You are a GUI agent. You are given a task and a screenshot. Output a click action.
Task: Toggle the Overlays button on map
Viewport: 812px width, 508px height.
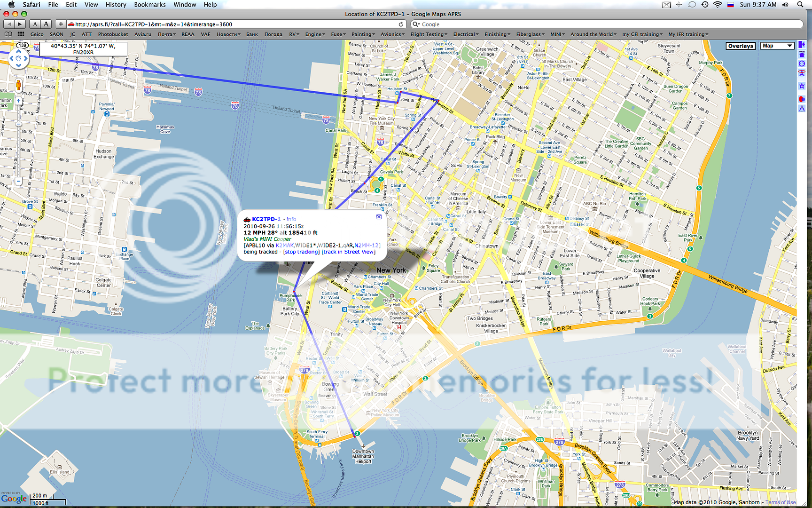pos(741,46)
